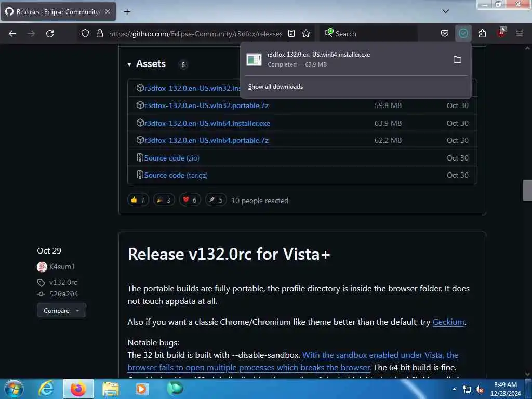The image size is (532, 399).
Task: Toggle the downloads toolbar button
Action: click(463, 33)
